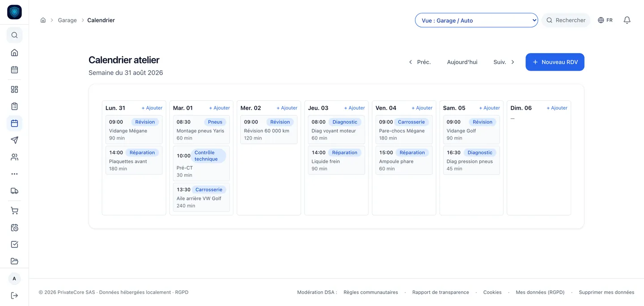
Task: Click Supprimer mes données link
Action: pos(606,292)
